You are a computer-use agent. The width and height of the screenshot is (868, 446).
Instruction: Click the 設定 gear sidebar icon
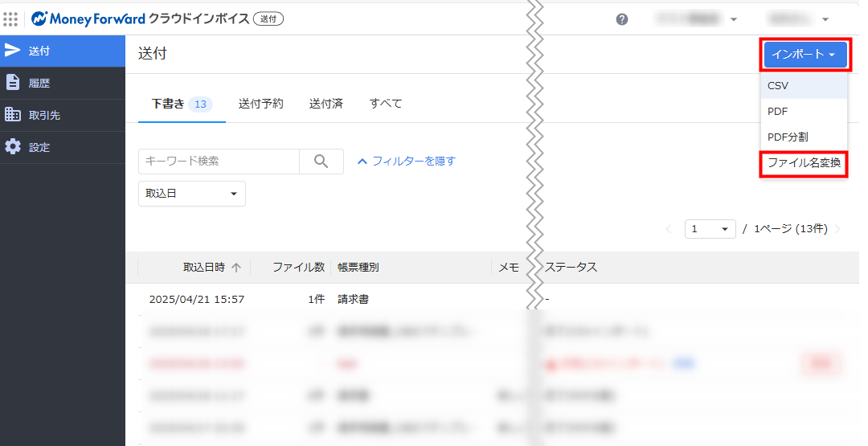point(12,146)
